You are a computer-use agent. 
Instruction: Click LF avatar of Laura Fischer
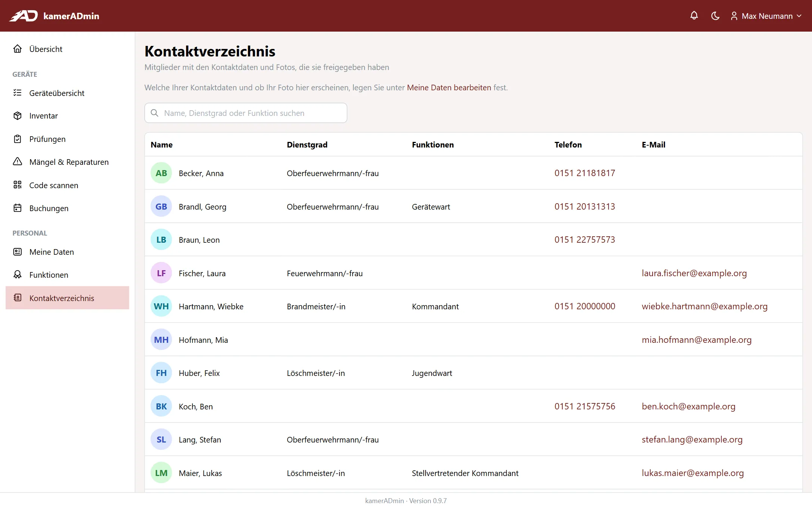(161, 273)
